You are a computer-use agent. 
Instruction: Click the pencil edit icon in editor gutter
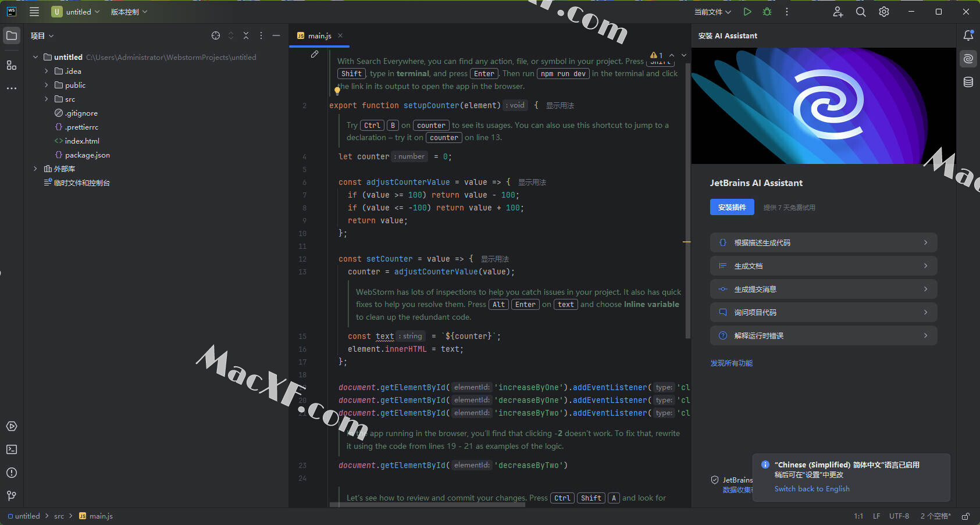(315, 54)
